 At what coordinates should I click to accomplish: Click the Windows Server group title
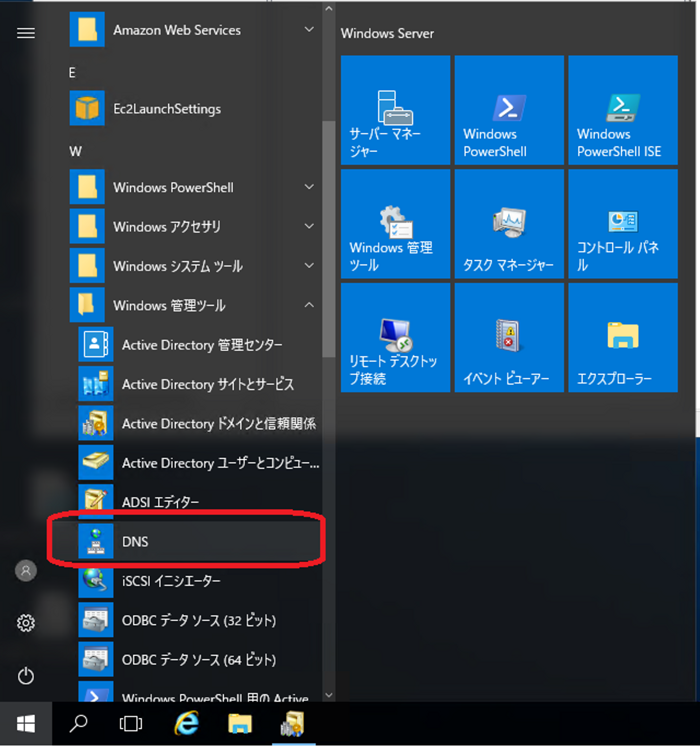tap(387, 34)
